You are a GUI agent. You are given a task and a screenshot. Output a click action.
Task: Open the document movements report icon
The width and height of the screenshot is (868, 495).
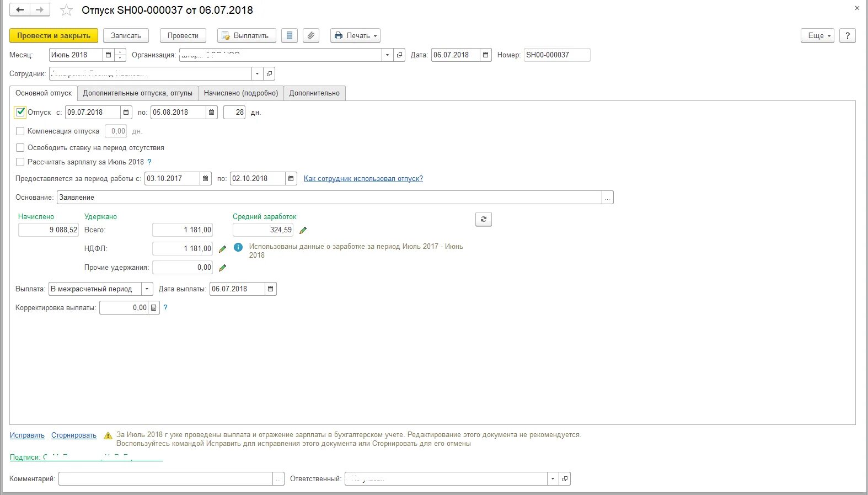[290, 35]
